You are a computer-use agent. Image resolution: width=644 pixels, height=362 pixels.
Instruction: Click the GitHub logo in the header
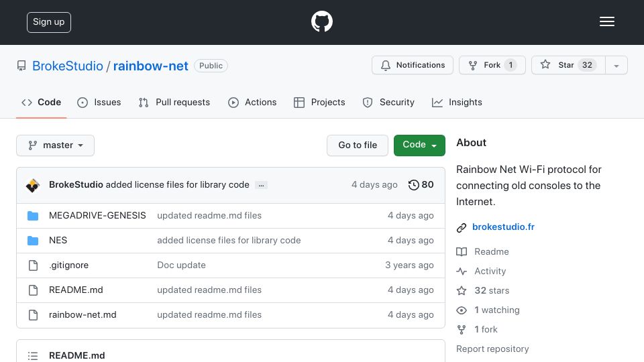[321, 21]
